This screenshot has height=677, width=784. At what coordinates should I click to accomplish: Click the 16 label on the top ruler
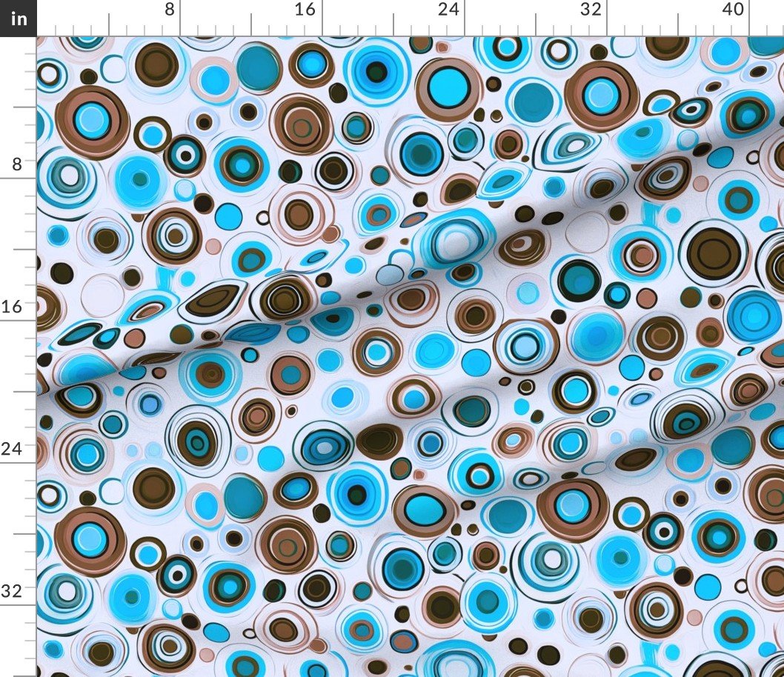pyautogui.click(x=305, y=10)
